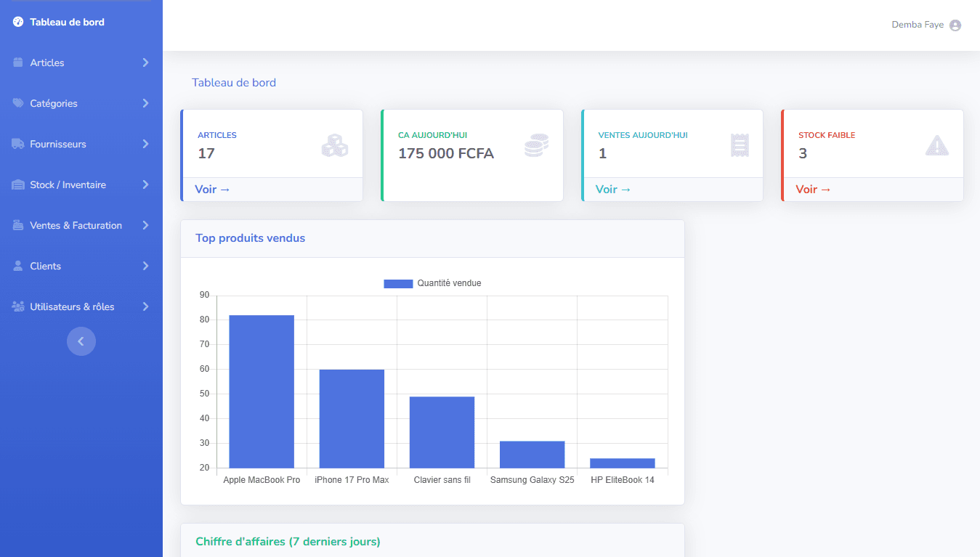Click the Apple MacBook Pro bar in chart
The image size is (980, 557).
[262, 392]
